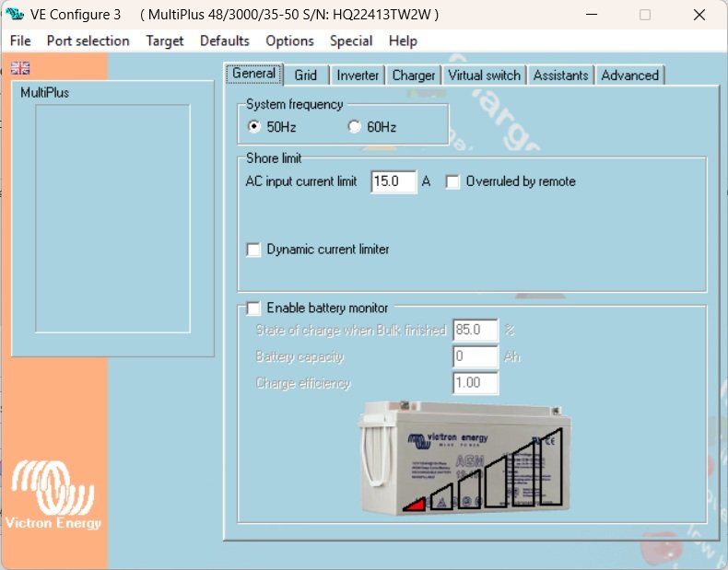Image resolution: width=728 pixels, height=570 pixels.
Task: Switch to the Inverter tab
Action: (358, 76)
